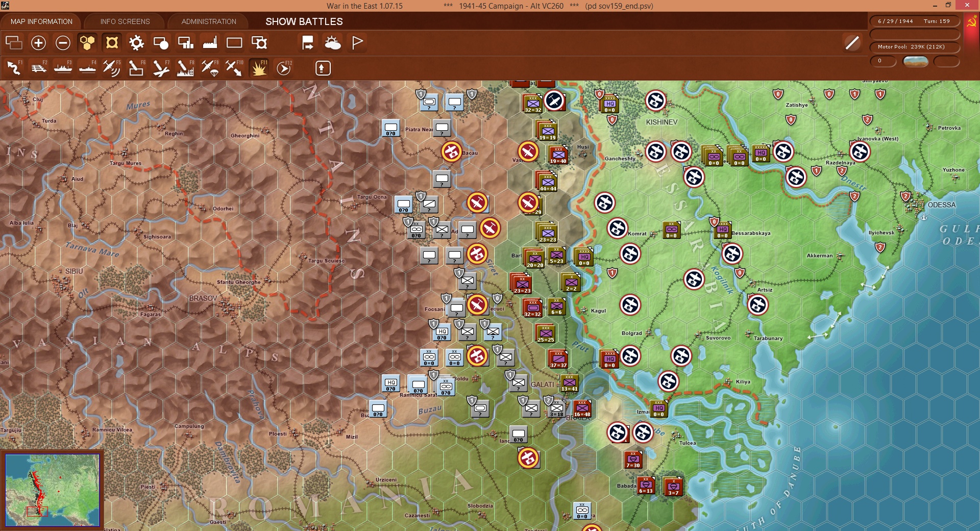Open the INFO SCREENS tab
The image size is (980, 531).
tap(125, 21)
